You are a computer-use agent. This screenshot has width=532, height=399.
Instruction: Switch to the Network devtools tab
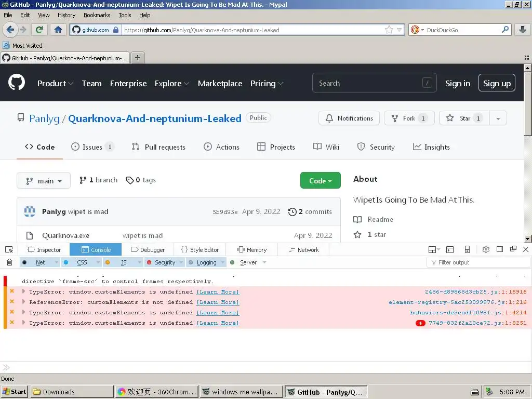[303, 250]
